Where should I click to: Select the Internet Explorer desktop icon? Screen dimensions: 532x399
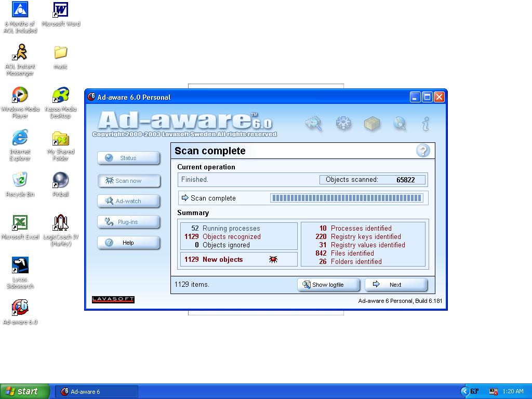click(x=20, y=145)
